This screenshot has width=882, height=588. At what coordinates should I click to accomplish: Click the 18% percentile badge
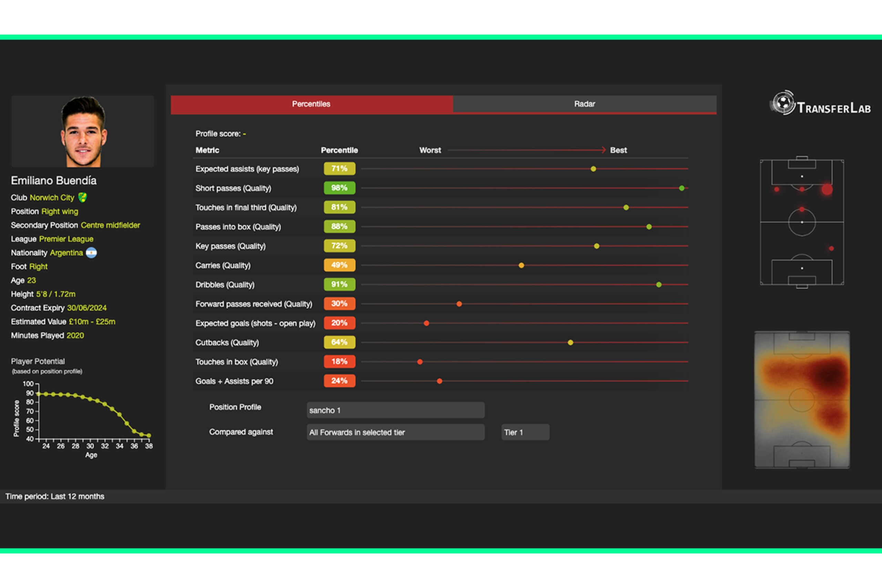(339, 361)
